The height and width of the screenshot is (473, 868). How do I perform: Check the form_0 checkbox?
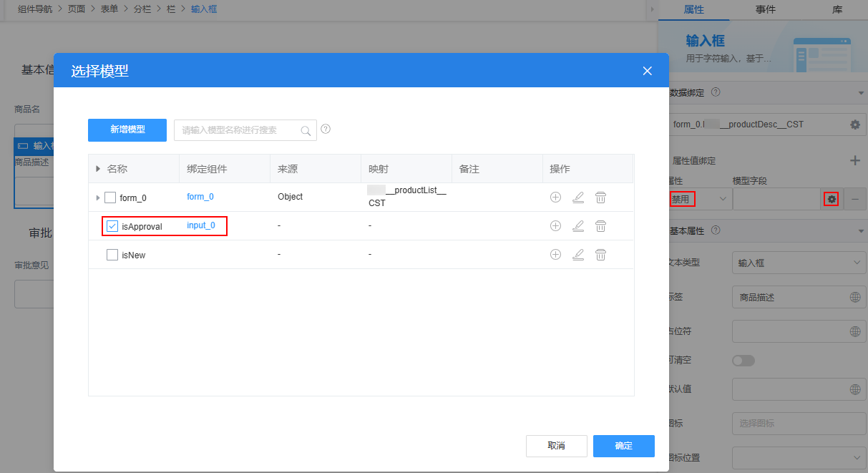[110, 198]
